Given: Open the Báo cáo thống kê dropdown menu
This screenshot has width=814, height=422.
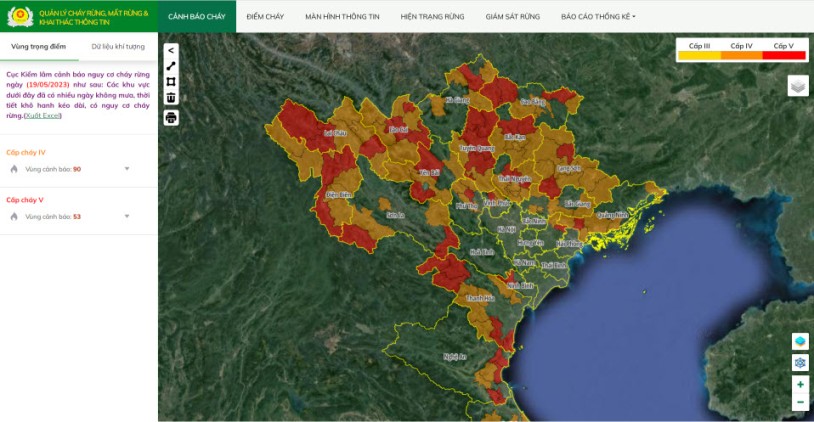Looking at the screenshot, I should (x=598, y=17).
